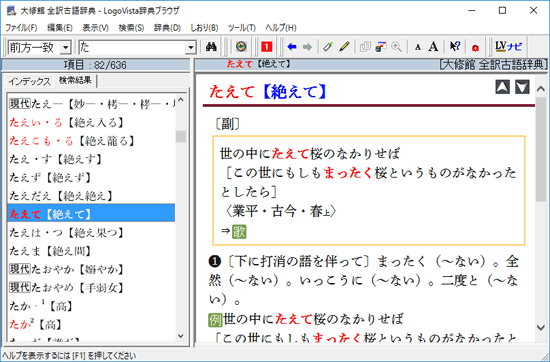This screenshot has width=550, height=362.
Task: Maximize the LogoVista window
Action: pyautogui.click(x=503, y=11)
